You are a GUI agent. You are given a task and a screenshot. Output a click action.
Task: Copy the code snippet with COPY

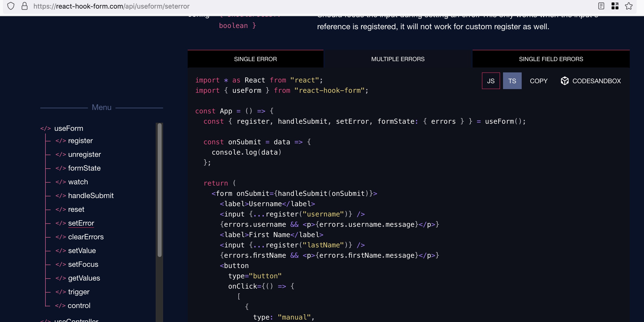pos(538,81)
